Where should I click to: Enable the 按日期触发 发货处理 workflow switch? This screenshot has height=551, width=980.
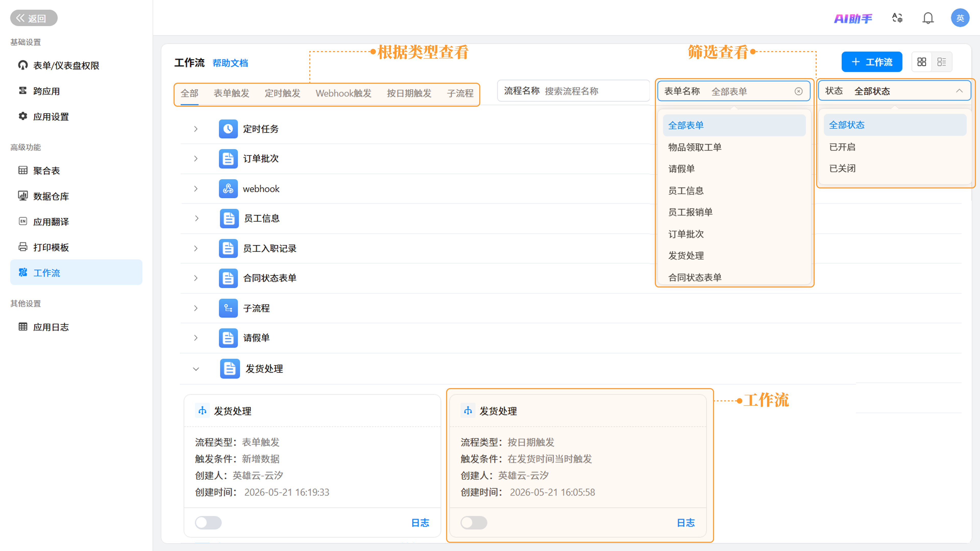[474, 522]
